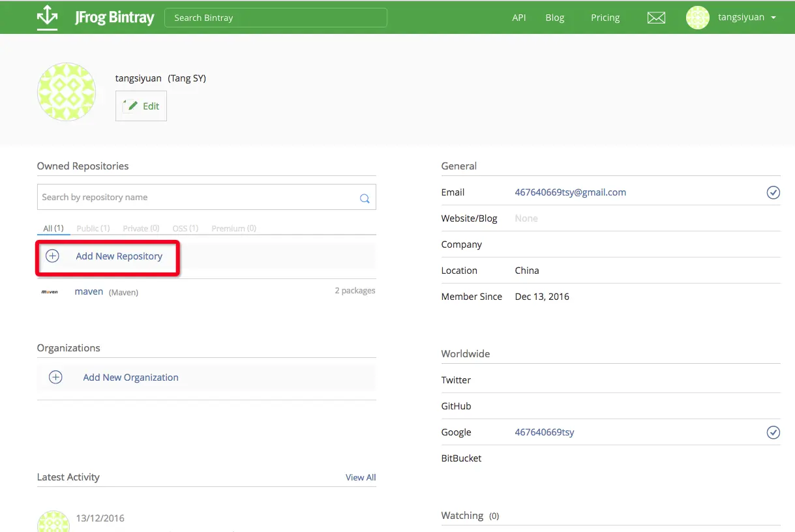Click the verified checkmark beside Email
Viewport: 795px width, 532px height.
[x=773, y=192]
